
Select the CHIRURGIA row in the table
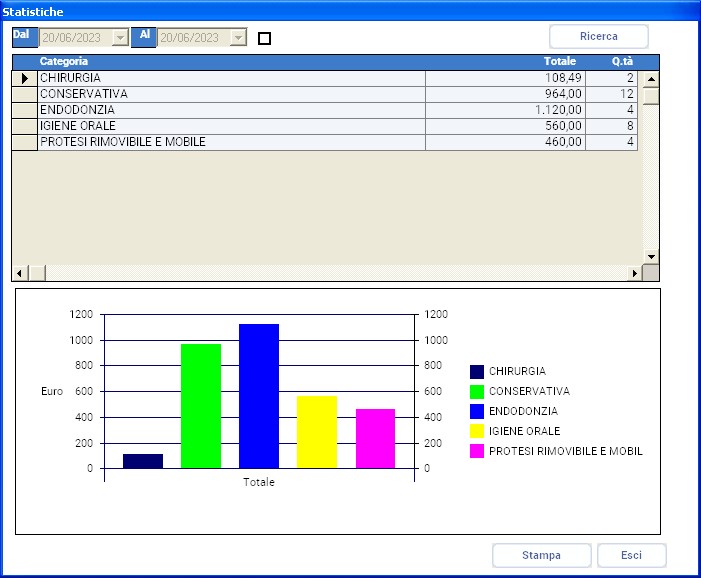click(x=230, y=78)
